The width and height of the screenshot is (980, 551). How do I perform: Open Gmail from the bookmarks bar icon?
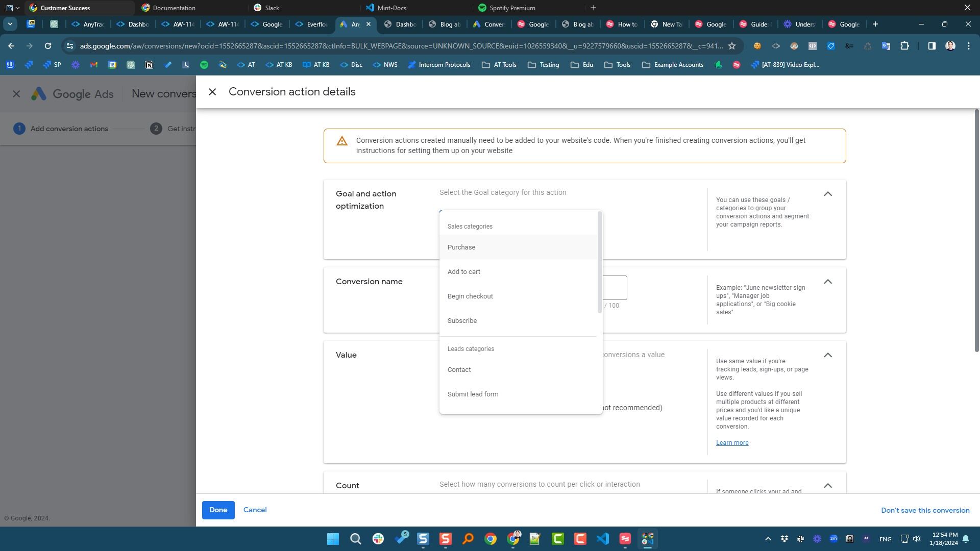pos(94,65)
